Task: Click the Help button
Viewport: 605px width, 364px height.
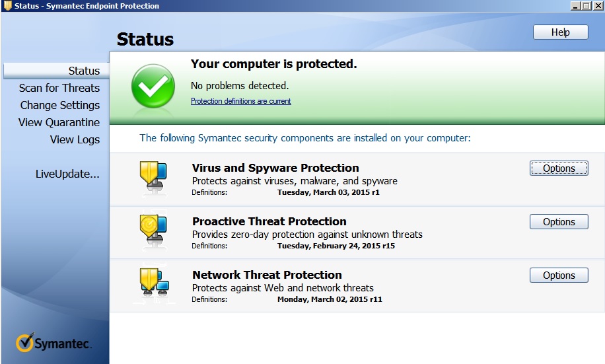Action: (560, 32)
